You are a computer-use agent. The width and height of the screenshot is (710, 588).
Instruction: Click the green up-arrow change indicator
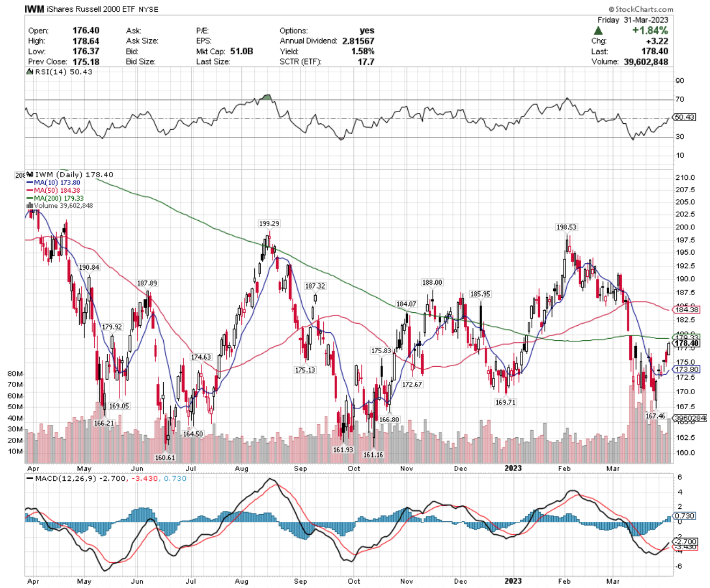click(x=598, y=31)
